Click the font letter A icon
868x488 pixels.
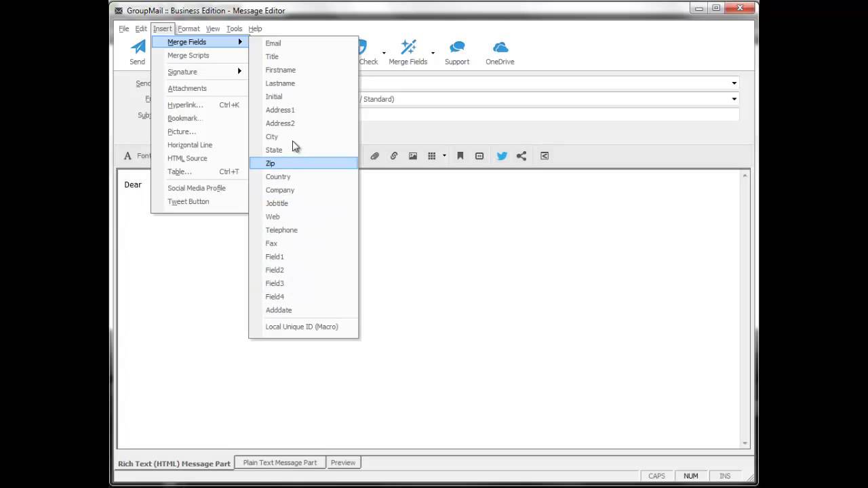(x=127, y=156)
